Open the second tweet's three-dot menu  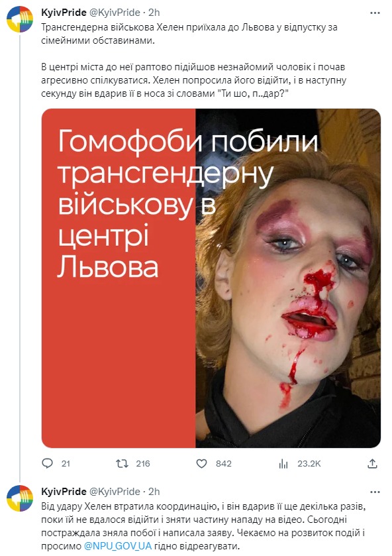pyautogui.click(x=375, y=492)
